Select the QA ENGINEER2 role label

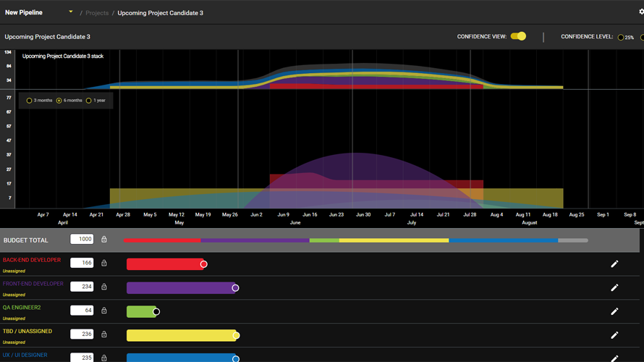pos(22,308)
